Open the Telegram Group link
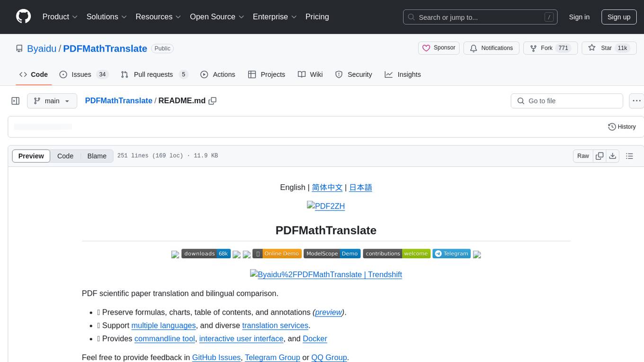 point(272,357)
